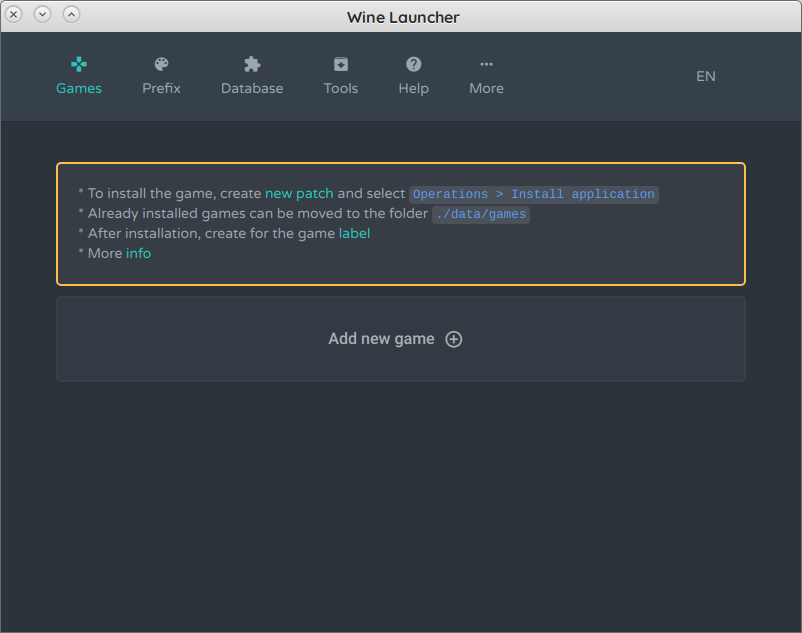
Task: Open the 'info' link
Action: pos(139,253)
